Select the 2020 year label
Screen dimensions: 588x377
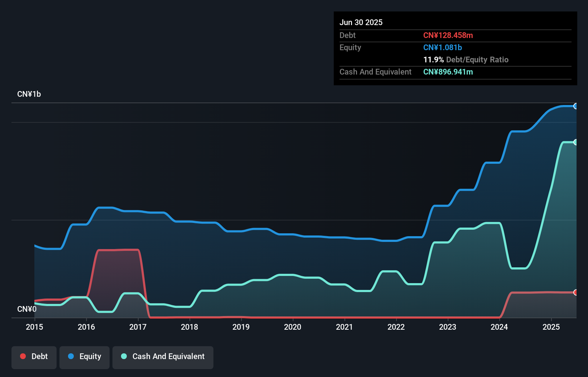tap(293, 327)
